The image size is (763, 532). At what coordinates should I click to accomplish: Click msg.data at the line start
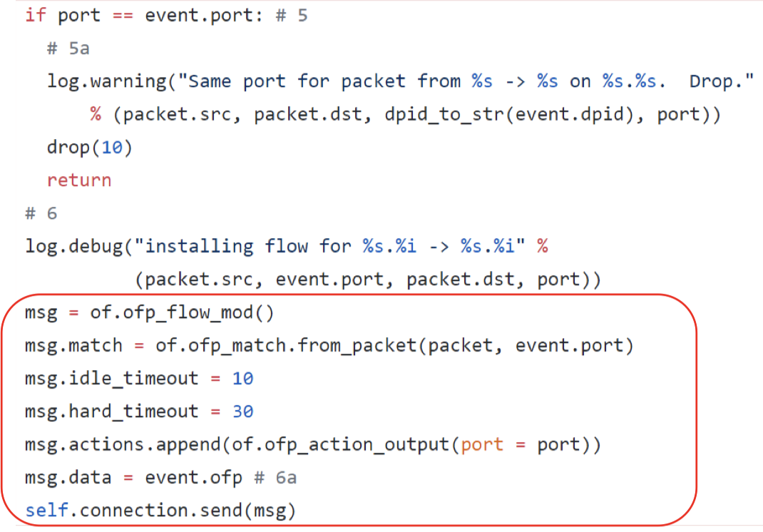[68, 478]
